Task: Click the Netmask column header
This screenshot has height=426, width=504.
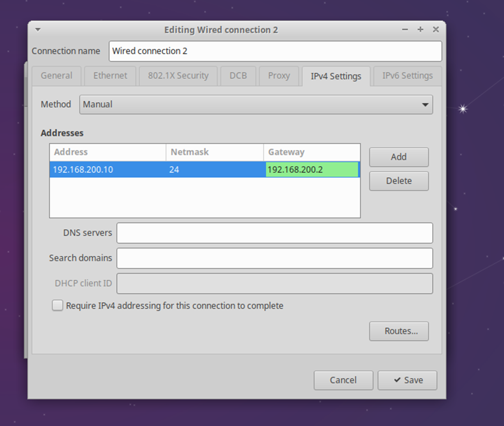Action: 214,152
